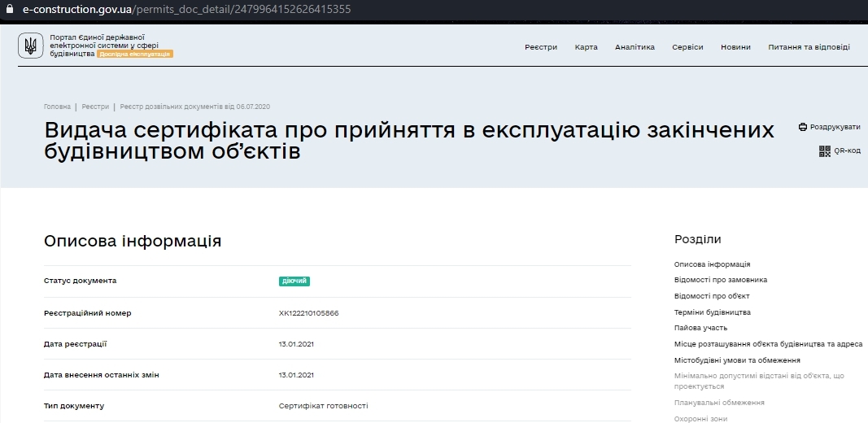Open the Новини menu item

click(x=735, y=47)
